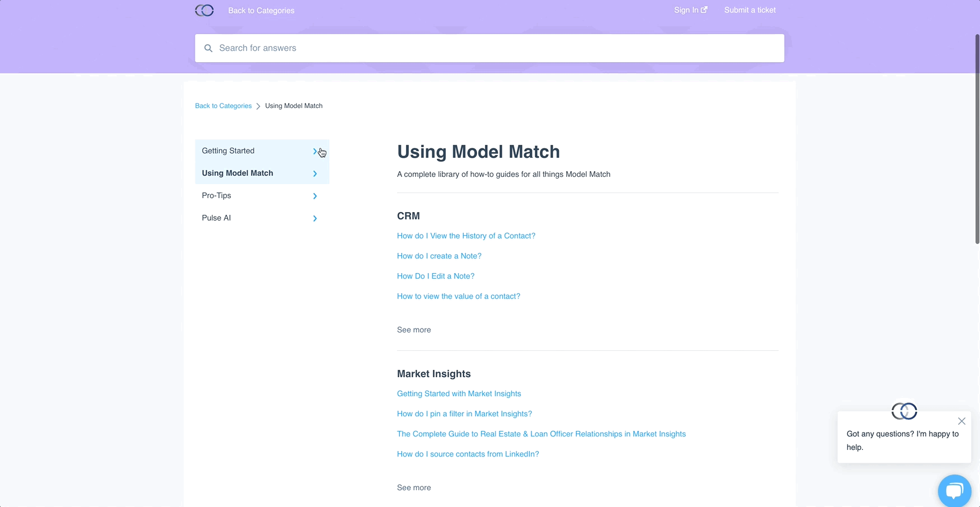Open Getting Started with Market Insights guide
The width and height of the screenshot is (980, 507).
tap(459, 393)
